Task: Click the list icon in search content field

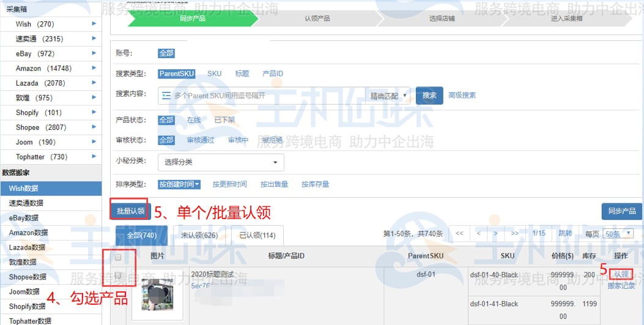Action: [166, 95]
